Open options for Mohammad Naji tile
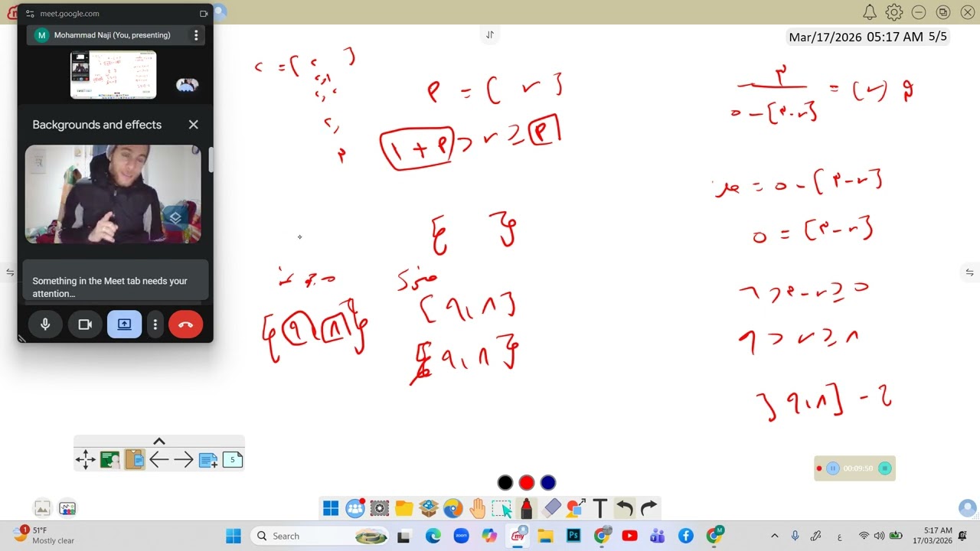 click(196, 35)
